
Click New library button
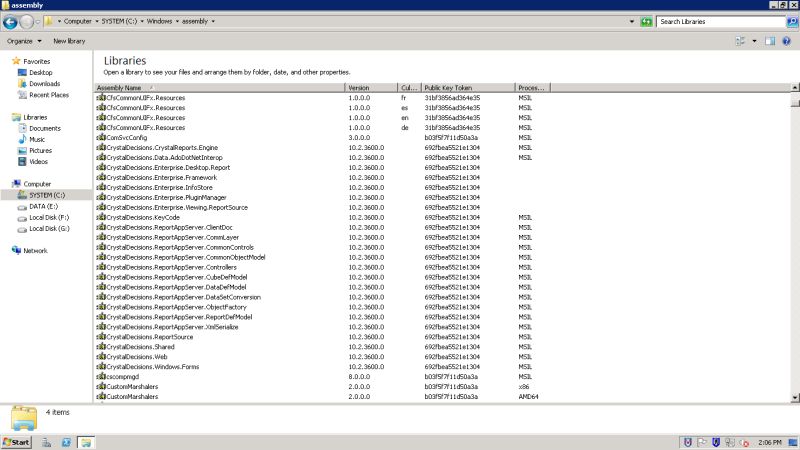69,41
